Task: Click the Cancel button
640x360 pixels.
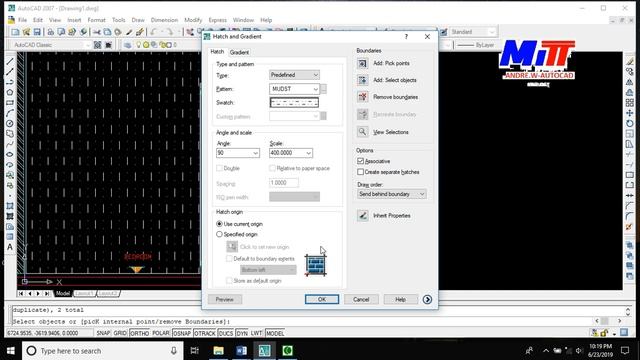Action: [361, 299]
